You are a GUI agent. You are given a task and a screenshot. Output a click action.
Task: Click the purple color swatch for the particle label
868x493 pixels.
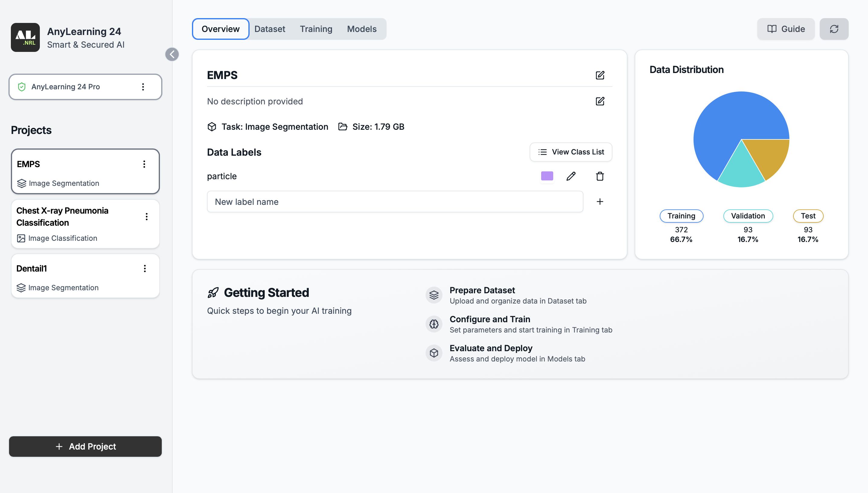[547, 176]
